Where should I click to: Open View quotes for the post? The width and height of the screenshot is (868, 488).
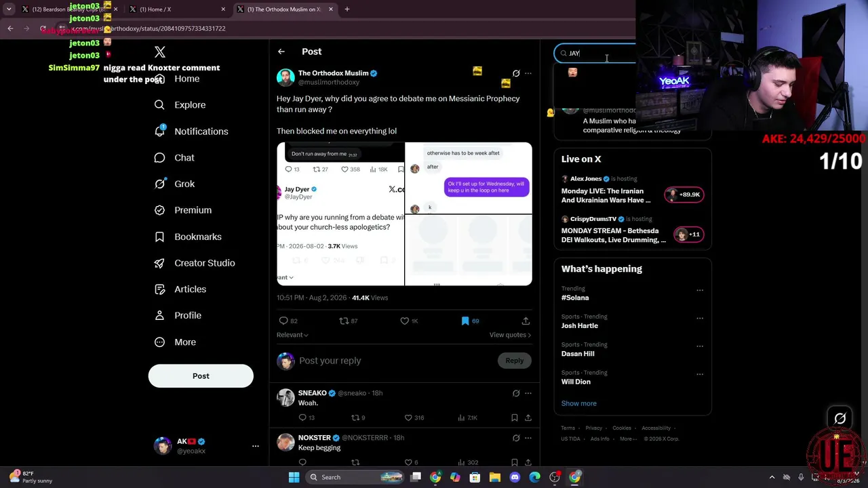510,335
